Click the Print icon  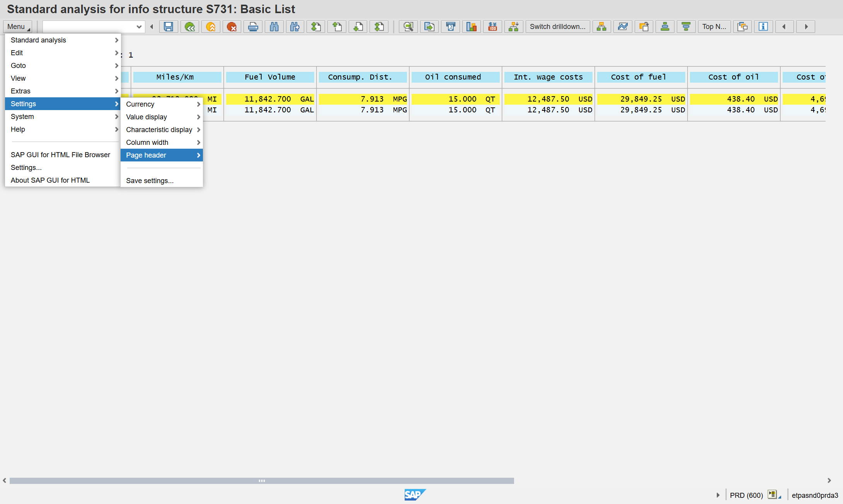253,27
